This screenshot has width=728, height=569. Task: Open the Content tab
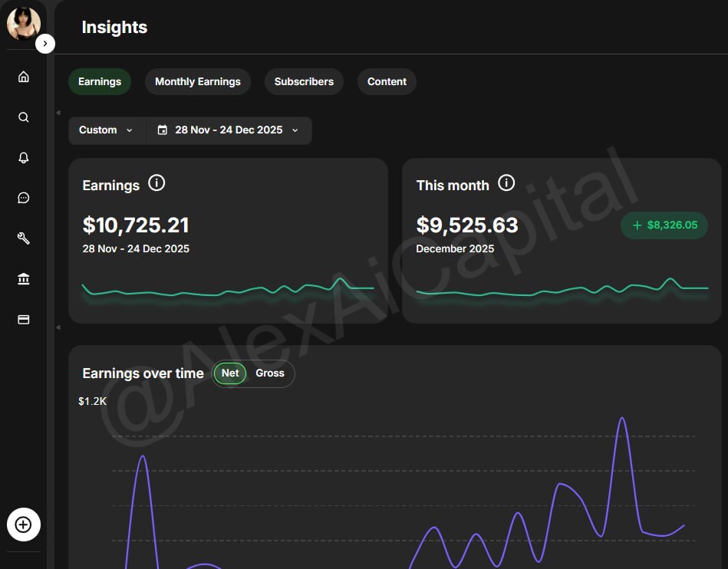[x=387, y=82]
